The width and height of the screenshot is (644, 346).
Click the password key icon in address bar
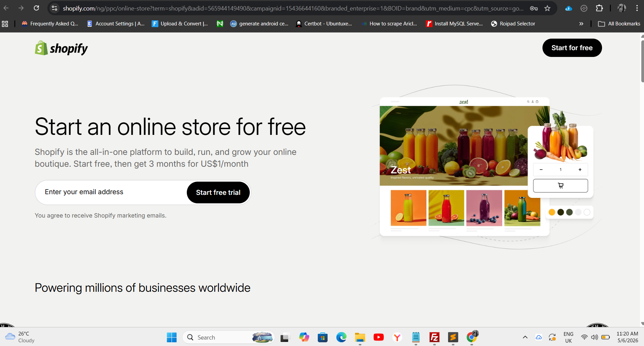coord(534,8)
